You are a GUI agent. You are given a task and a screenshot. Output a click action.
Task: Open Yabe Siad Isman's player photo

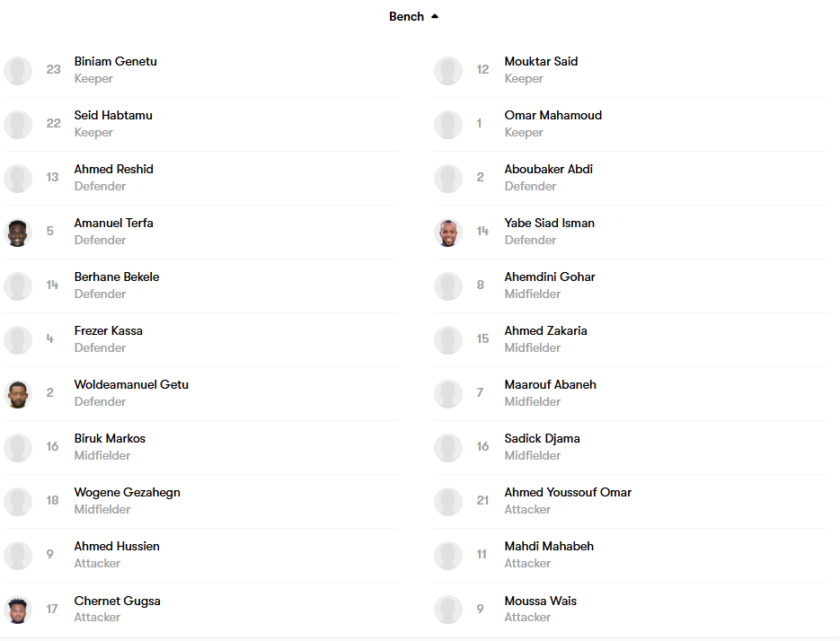click(448, 233)
